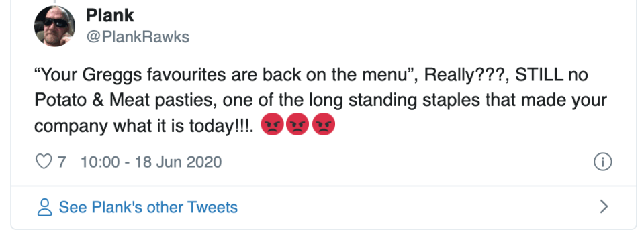Click the like count number 7
The height and width of the screenshot is (248, 644).
click(x=62, y=162)
